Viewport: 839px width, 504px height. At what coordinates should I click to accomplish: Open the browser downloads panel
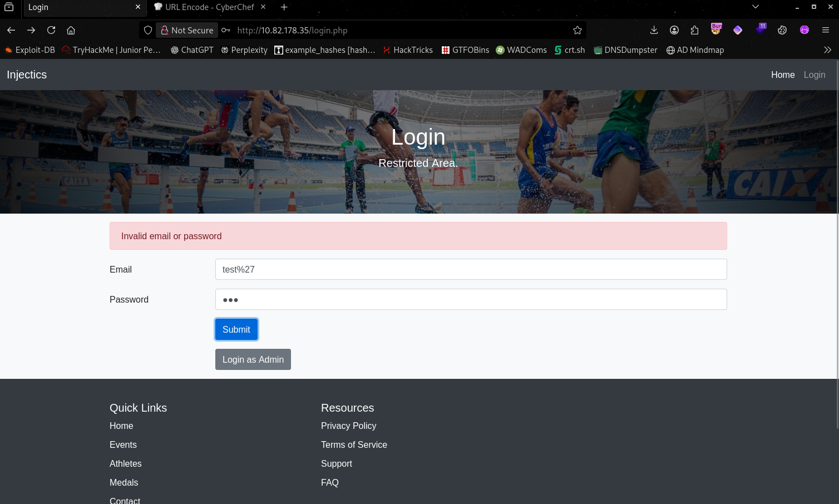tap(654, 30)
